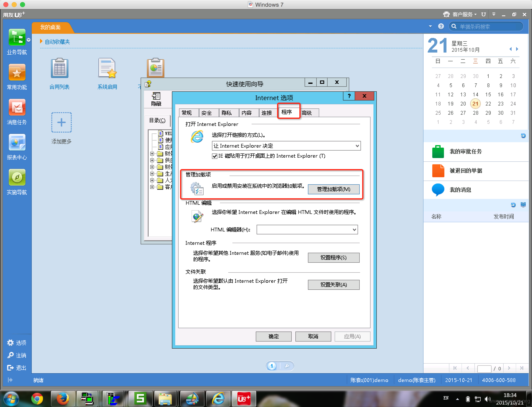
Task: Toggle IE 磁贴 desktop checkbox
Action: [x=214, y=156]
